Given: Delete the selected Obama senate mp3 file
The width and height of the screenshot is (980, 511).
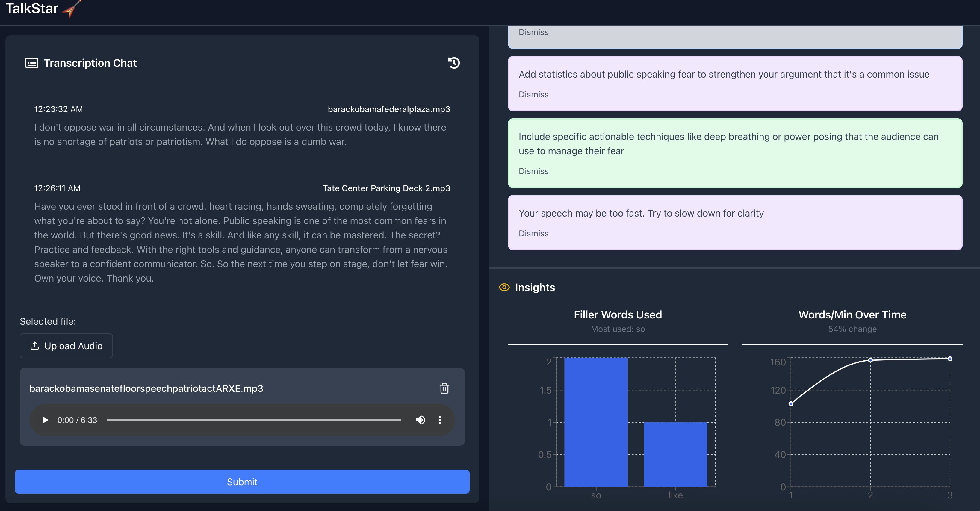Looking at the screenshot, I should coord(444,388).
